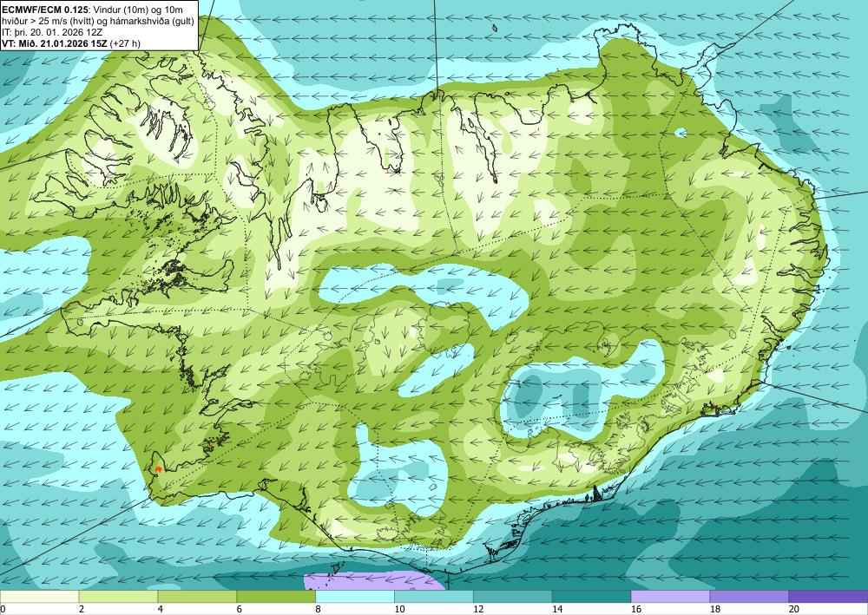Screen dimensions: 868x615
Task: Click the "VT: Mið. 21.01.2026 15Z" valid time
Action: tap(55, 43)
